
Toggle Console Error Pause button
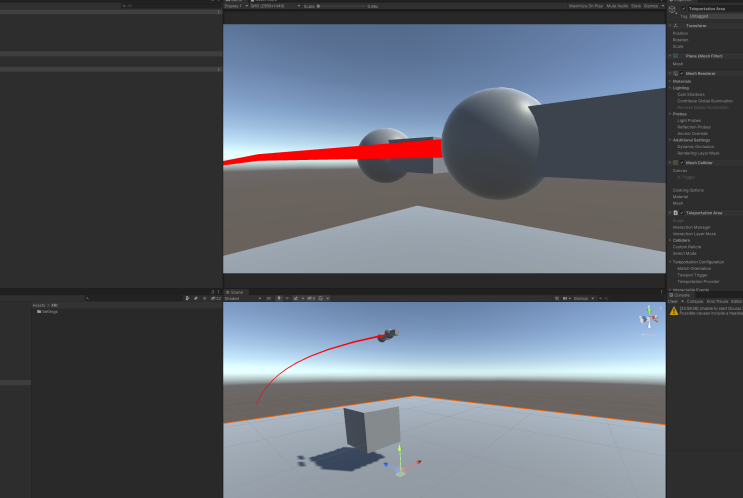(x=717, y=301)
